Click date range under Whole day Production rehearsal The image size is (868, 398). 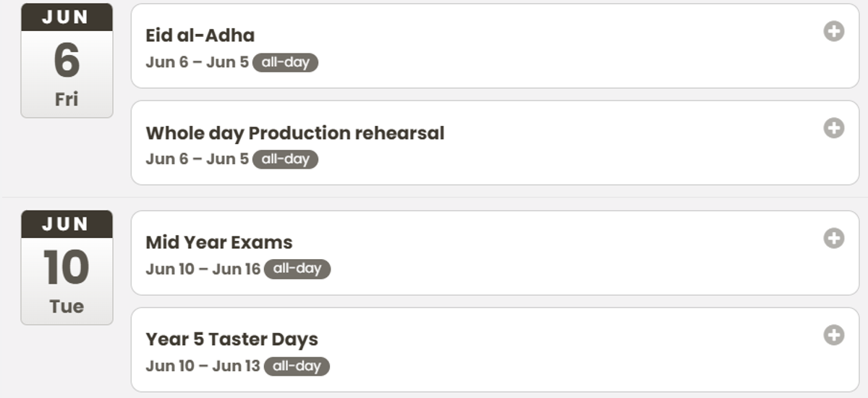[197, 159]
